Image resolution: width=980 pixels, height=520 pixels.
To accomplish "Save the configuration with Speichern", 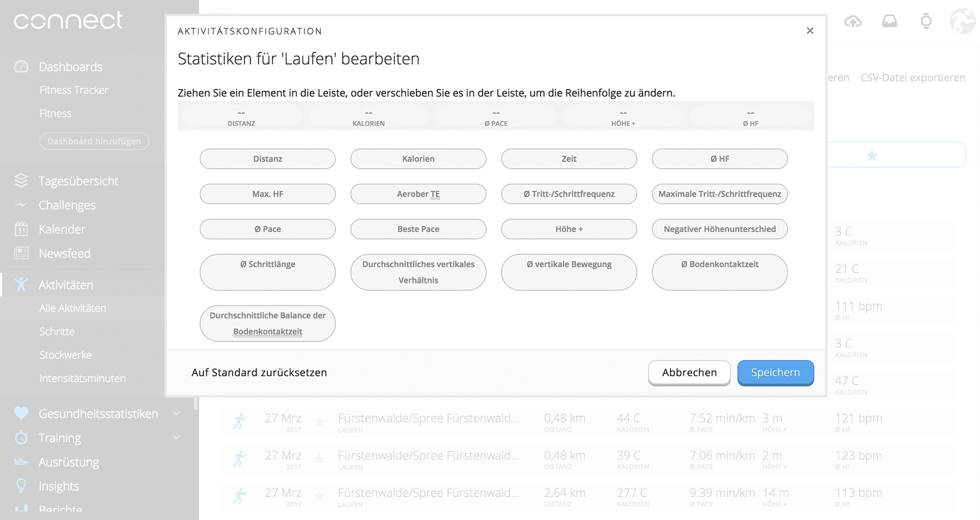I will [775, 372].
